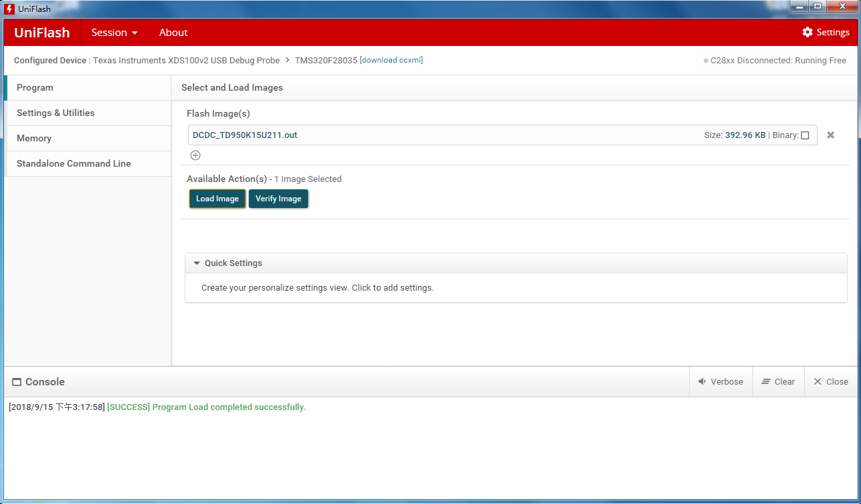Click the Load Image button
This screenshot has height=504, width=861.
pyautogui.click(x=217, y=199)
